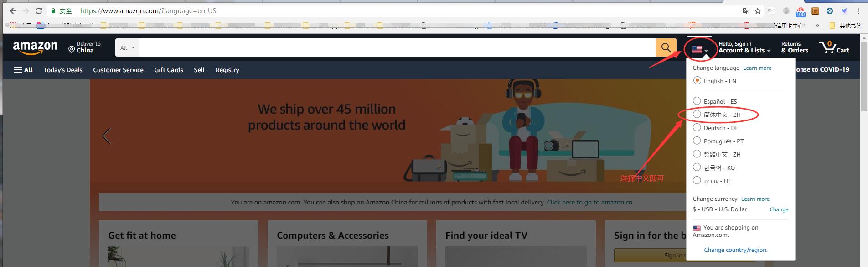Open 'Get fit at home' card
The height and width of the screenshot is (267, 868).
pyautogui.click(x=178, y=244)
